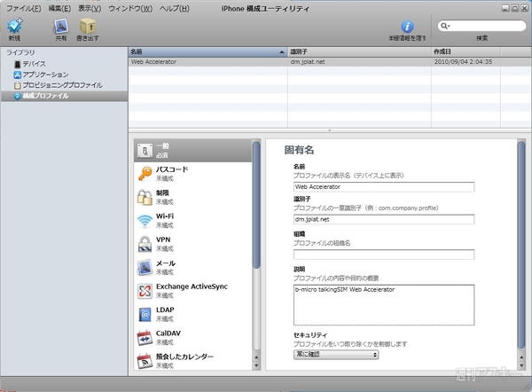Click the 名前 field containing Web Accelerator
The width and height of the screenshot is (532, 392).
coord(384,187)
